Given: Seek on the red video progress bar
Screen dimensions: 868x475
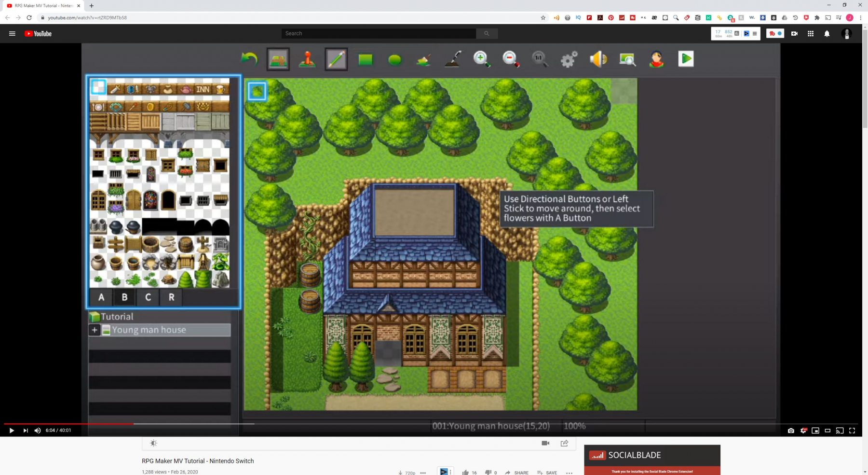Looking at the screenshot, I should tap(68, 424).
